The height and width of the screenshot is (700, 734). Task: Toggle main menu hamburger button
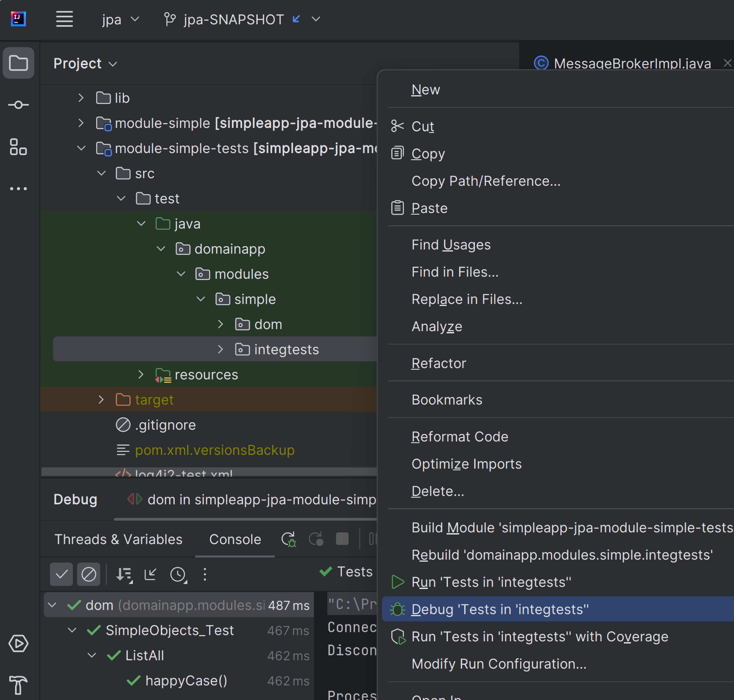tap(64, 19)
